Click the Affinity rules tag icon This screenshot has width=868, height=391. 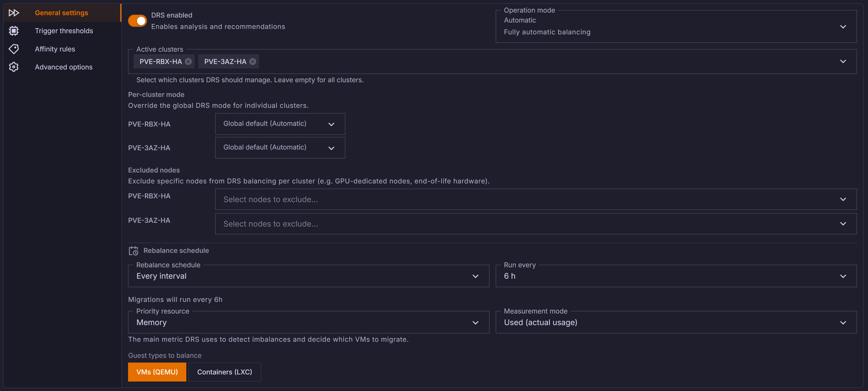pos(13,49)
